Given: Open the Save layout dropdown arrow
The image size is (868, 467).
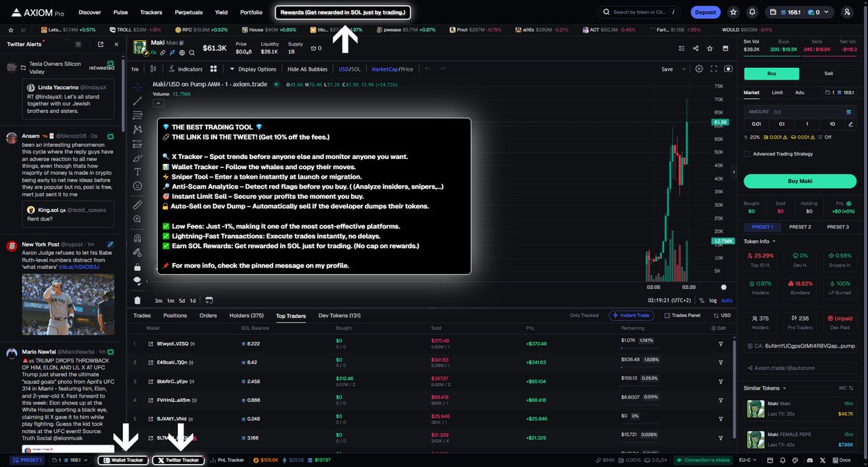Looking at the screenshot, I should click(682, 69).
